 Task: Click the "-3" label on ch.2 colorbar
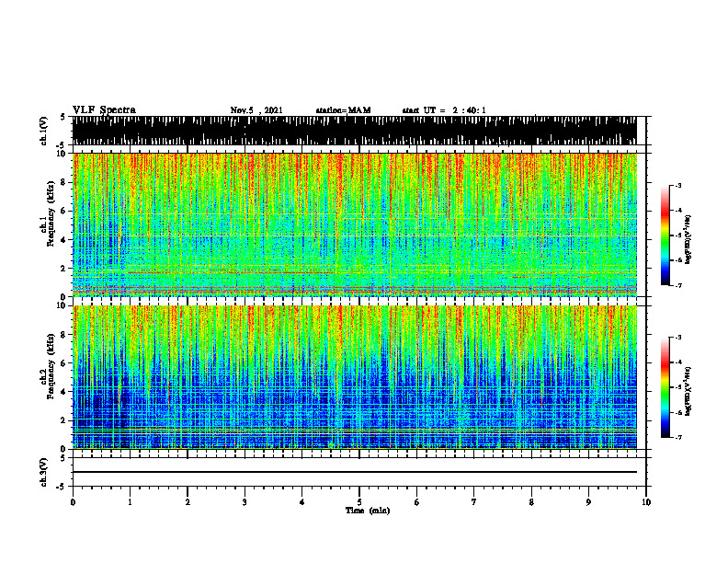[x=678, y=338]
